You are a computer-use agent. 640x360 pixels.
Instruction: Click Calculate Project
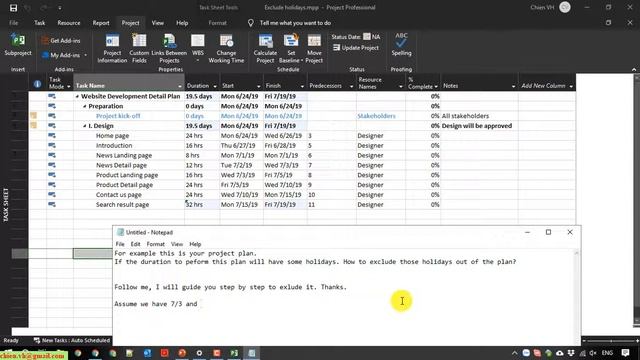pyautogui.click(x=265, y=49)
